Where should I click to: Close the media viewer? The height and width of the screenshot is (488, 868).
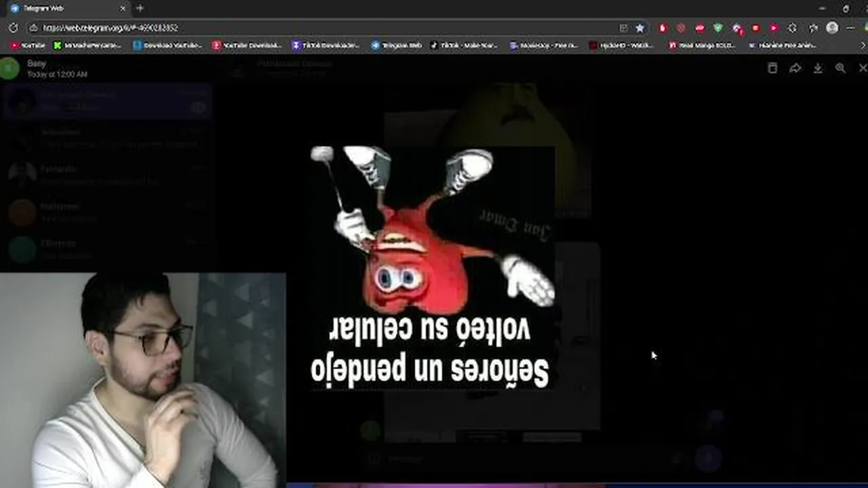(863, 68)
